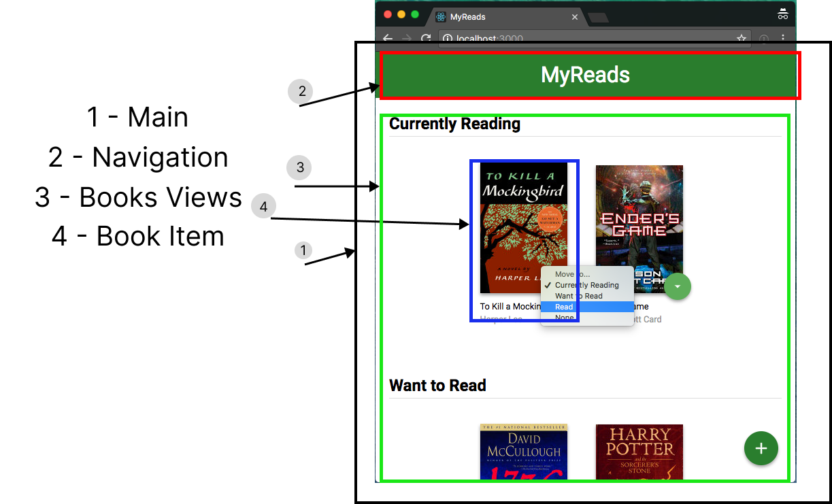Click the browser back arrow
This screenshot has height=504, width=832.
pos(388,39)
